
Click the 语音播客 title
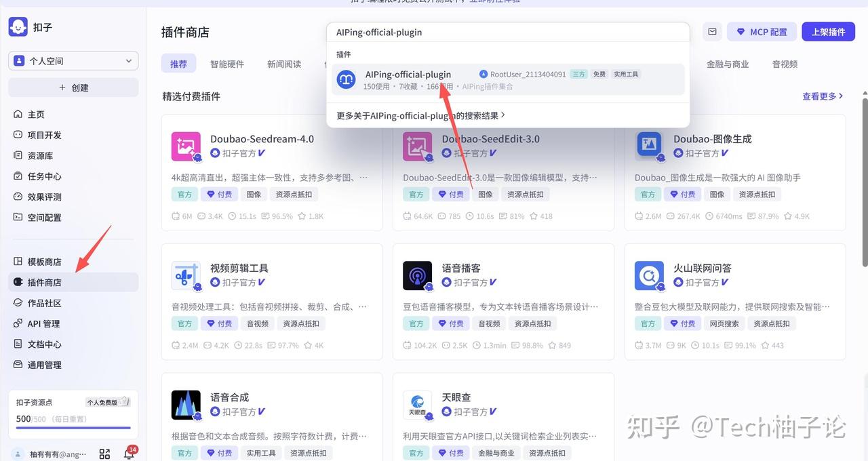pos(461,268)
